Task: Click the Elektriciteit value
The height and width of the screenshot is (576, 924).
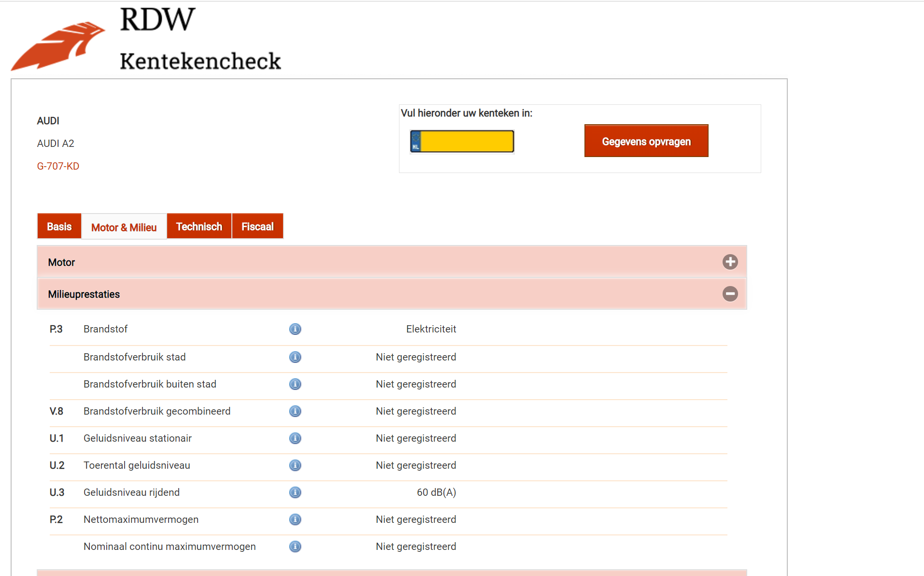Action: click(x=431, y=329)
